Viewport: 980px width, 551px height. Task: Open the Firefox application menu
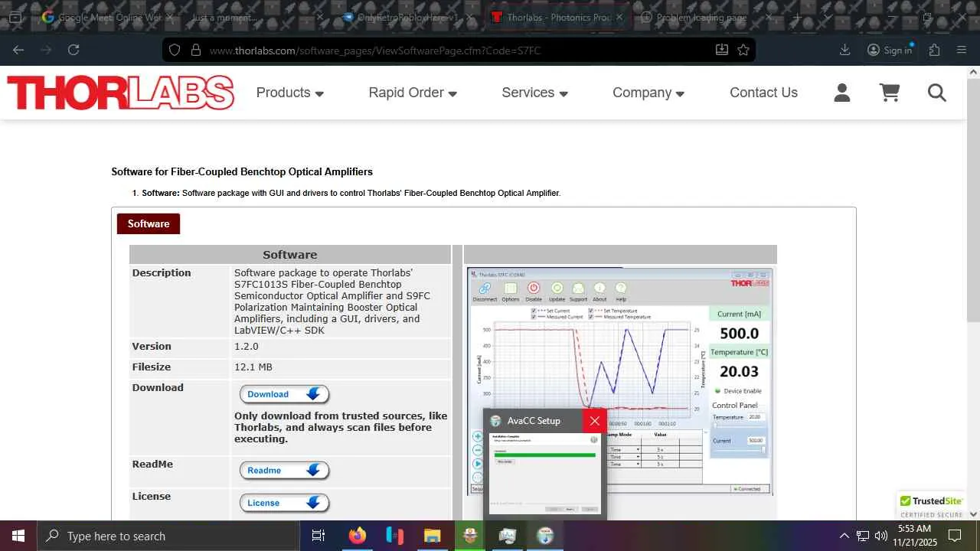pos(962,50)
